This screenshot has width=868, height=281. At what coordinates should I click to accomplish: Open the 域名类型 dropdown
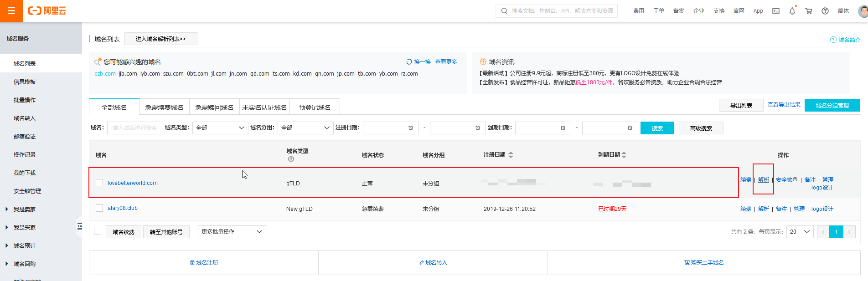220,128
